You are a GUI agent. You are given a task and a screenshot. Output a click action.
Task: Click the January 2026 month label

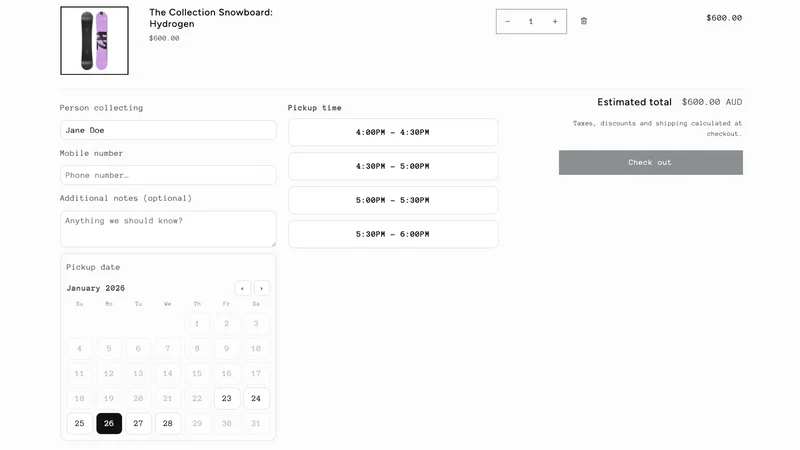pos(95,288)
